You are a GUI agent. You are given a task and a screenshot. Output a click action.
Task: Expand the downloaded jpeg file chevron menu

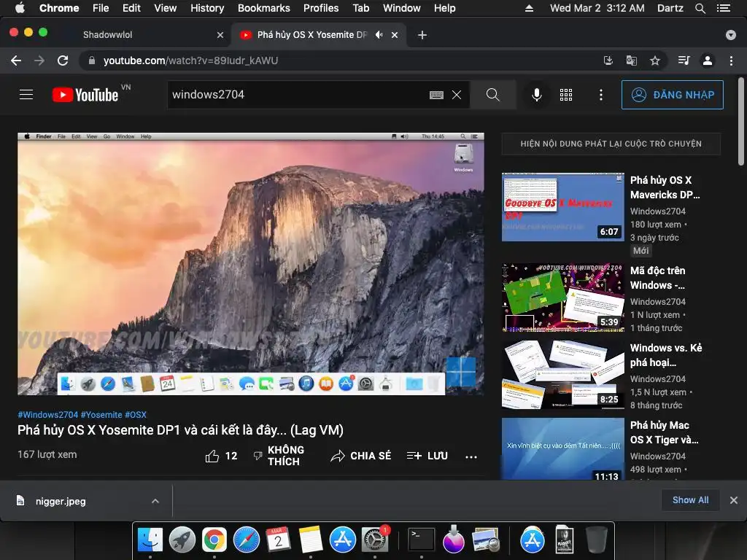click(155, 501)
